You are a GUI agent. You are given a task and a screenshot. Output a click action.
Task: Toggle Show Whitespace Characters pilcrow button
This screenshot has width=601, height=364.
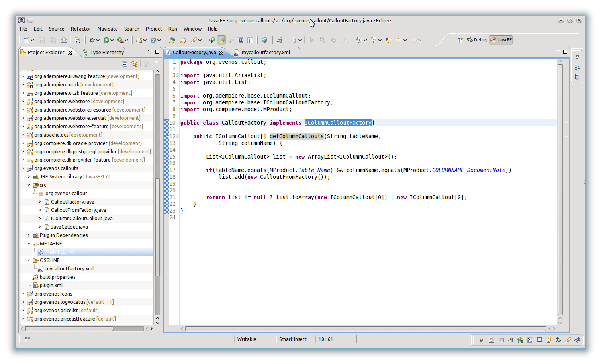(250, 40)
